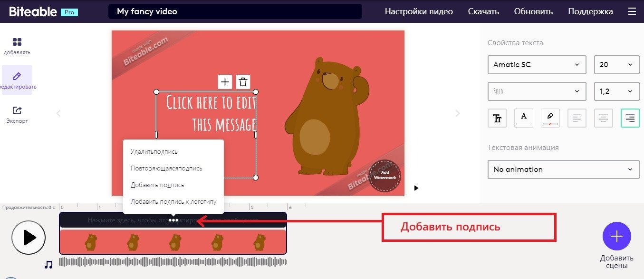Set text alignment to left
Viewport: 644px width, 279px height.
coord(577,118)
